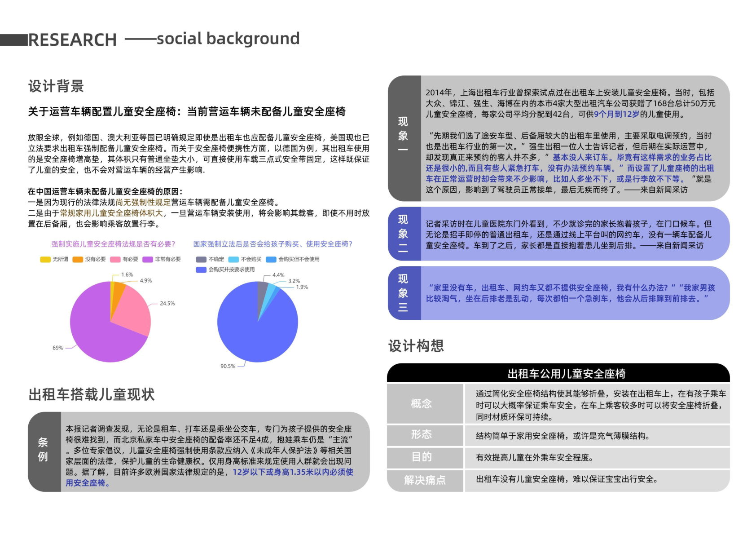Click the pink 有必要 legend swatch

click(x=115, y=259)
